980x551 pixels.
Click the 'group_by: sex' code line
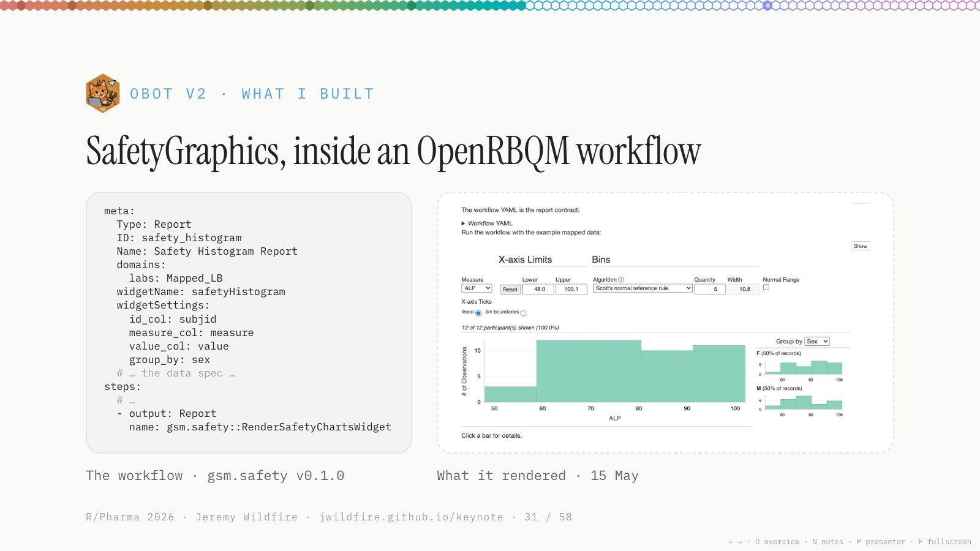(170, 360)
